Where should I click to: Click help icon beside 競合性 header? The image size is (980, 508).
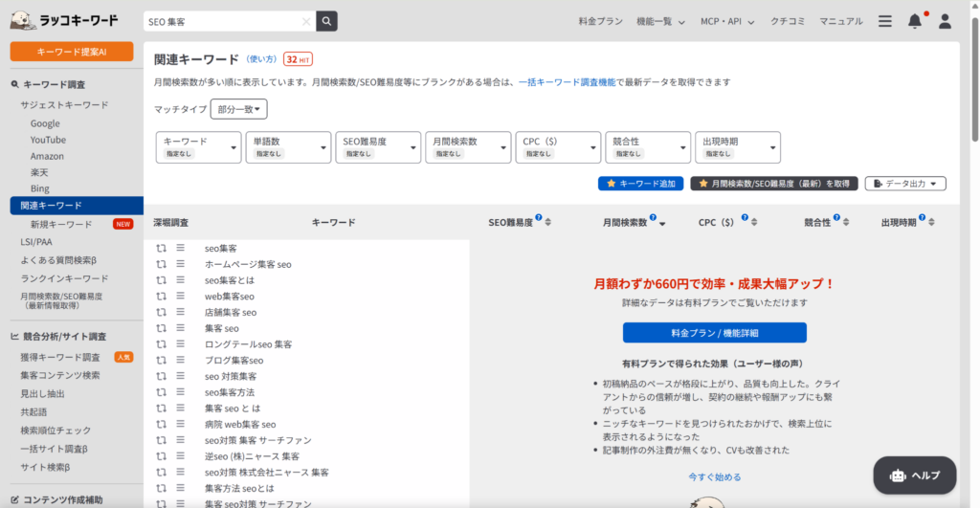[x=836, y=217]
